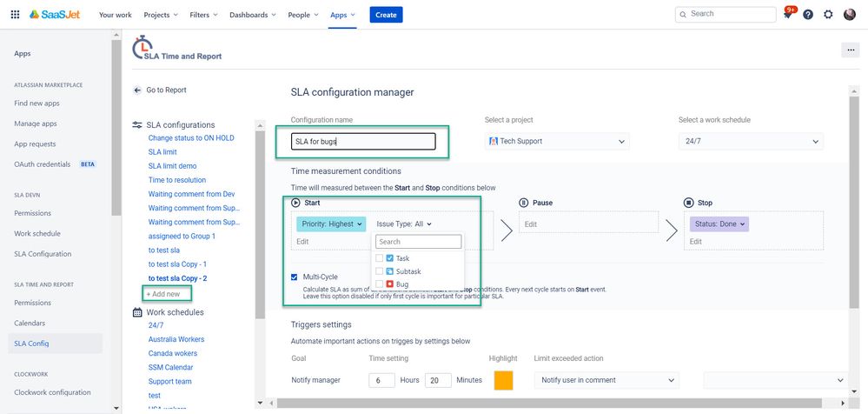
Task: Click the SLA configurations sliders icon
Action: tap(137, 124)
